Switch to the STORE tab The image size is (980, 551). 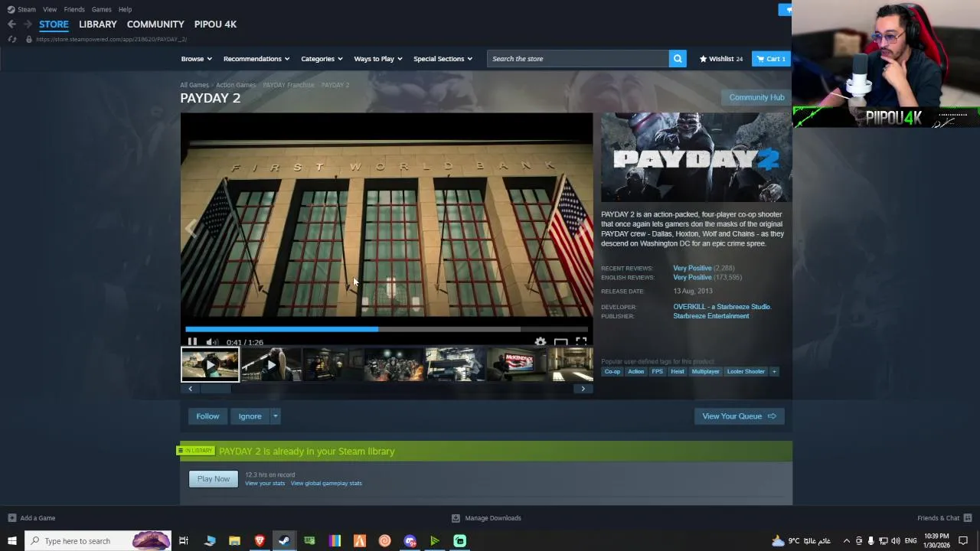[x=54, y=24]
